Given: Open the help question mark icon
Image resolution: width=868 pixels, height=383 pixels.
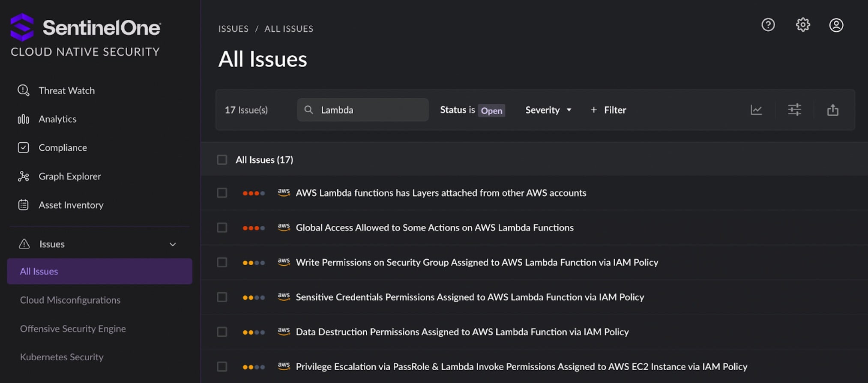Looking at the screenshot, I should (x=768, y=25).
